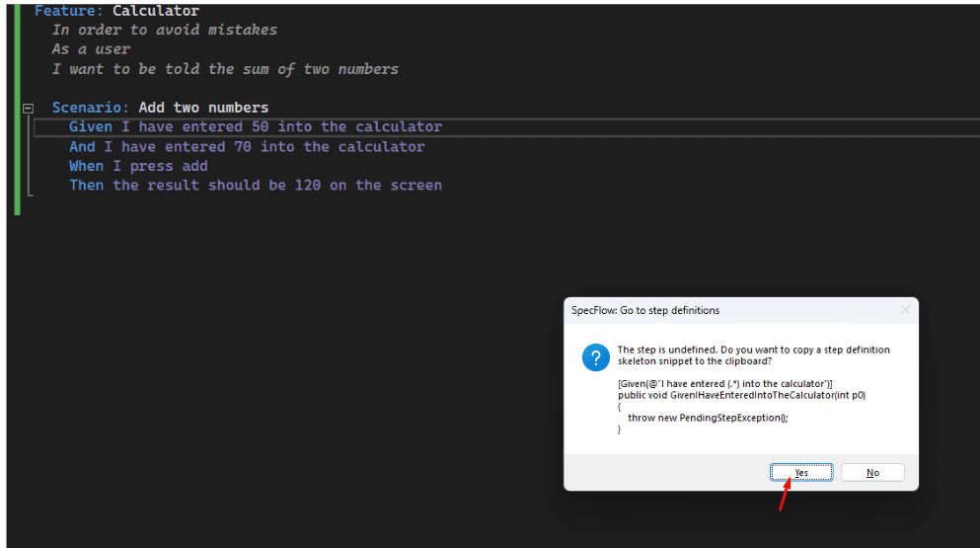Viewport: 980px width, 548px height.
Task: Decline with the No button
Action: tap(872, 472)
